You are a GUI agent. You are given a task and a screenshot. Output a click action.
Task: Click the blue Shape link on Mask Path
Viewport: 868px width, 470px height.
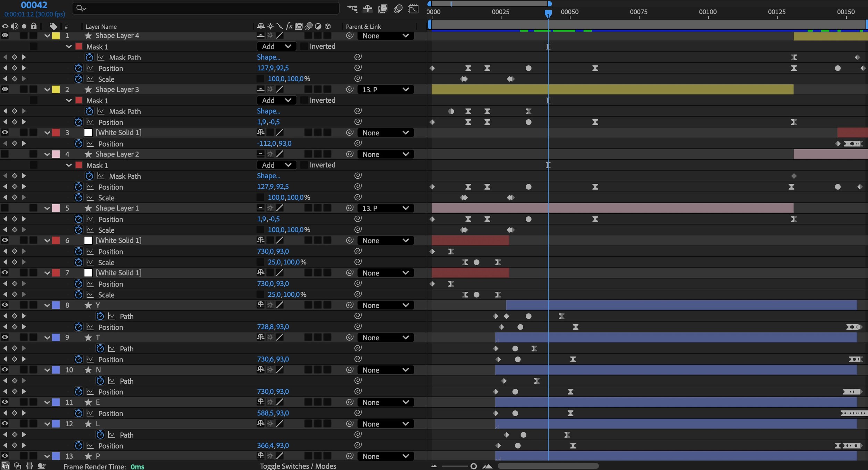coord(268,57)
